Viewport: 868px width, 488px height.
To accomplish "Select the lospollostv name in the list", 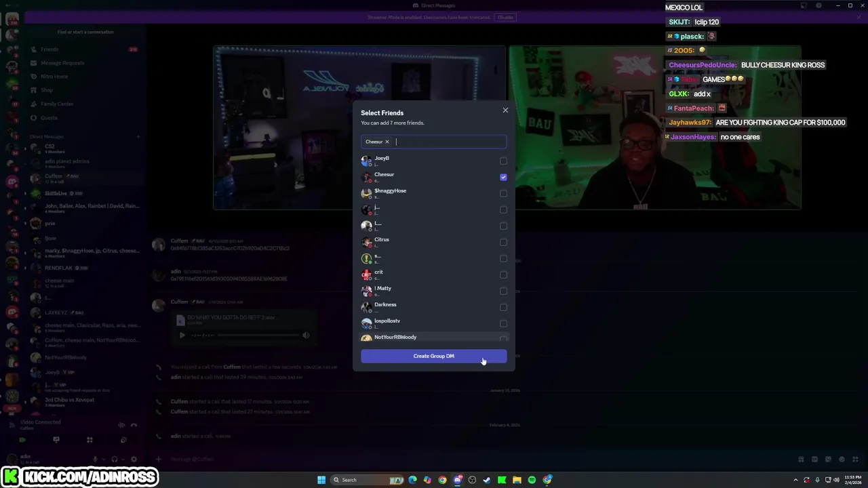I will [x=387, y=321].
